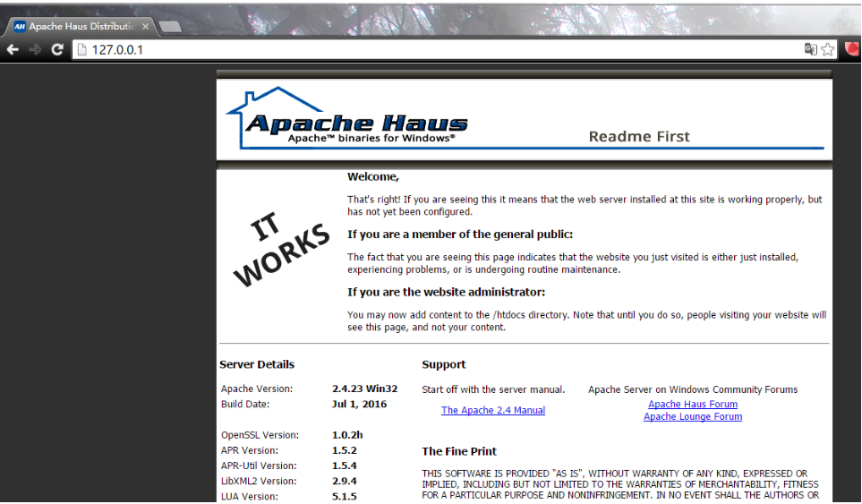Click the OpenSSL Version value '1.0.2h'
Image resolution: width=862 pixels, height=504 pixels.
click(347, 435)
